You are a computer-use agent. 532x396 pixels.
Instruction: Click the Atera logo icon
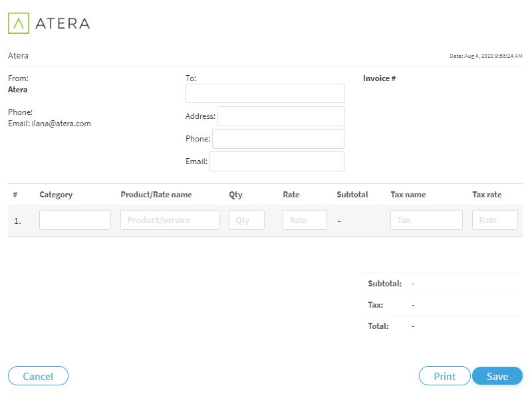tap(19, 23)
